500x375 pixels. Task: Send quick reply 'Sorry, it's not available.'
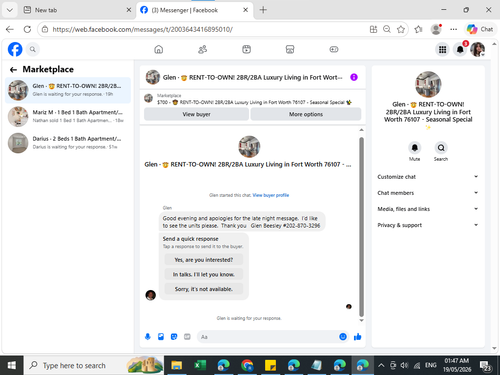click(204, 289)
